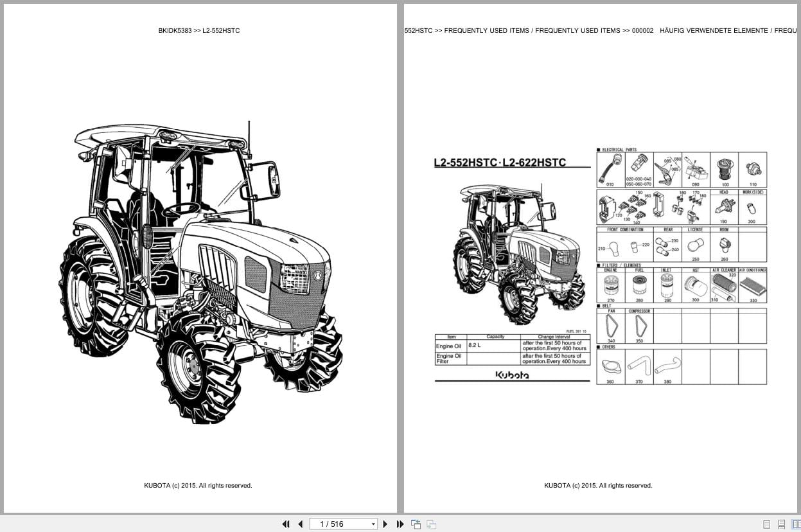Click right page KUBOTA (c) 2015 copyright text
The width and height of the screenshot is (801, 532).
click(x=598, y=486)
